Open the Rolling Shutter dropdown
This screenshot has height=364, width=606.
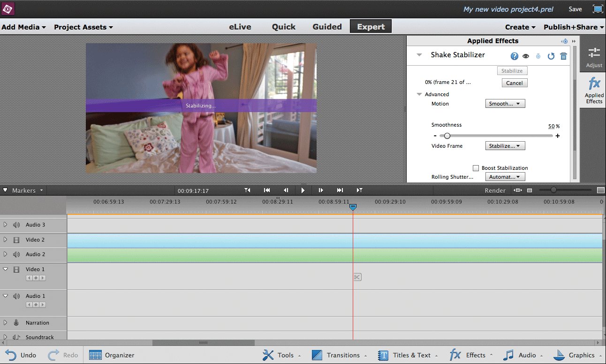coord(505,177)
